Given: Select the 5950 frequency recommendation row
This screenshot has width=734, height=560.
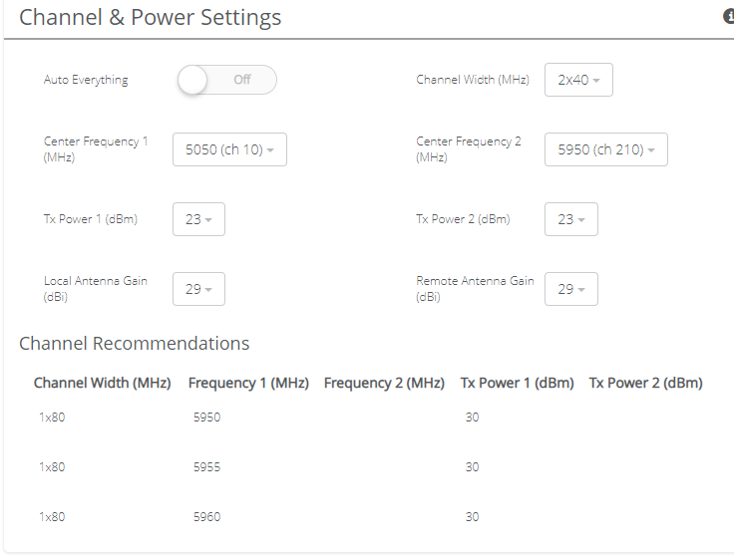Looking at the screenshot, I should tap(206, 418).
